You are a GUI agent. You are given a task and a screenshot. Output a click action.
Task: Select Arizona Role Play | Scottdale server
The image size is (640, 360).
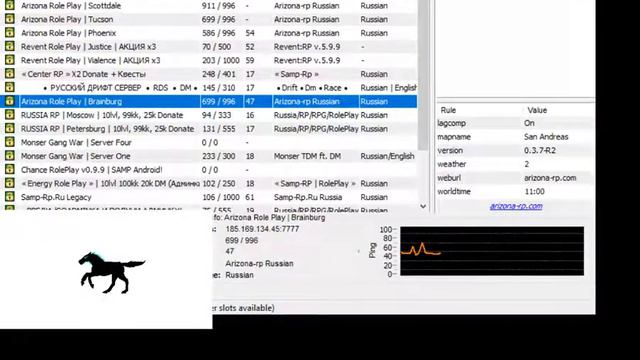71,6
